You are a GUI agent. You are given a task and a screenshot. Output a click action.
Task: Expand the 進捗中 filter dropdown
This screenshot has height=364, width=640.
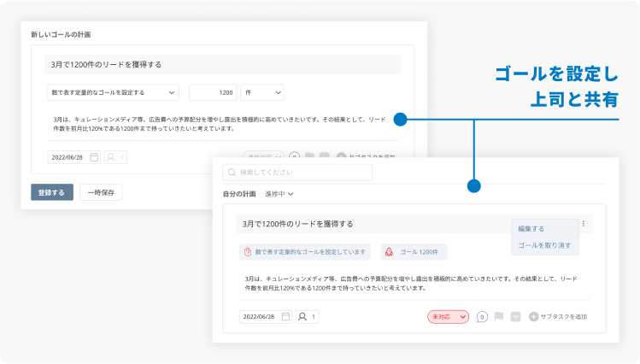[279, 194]
